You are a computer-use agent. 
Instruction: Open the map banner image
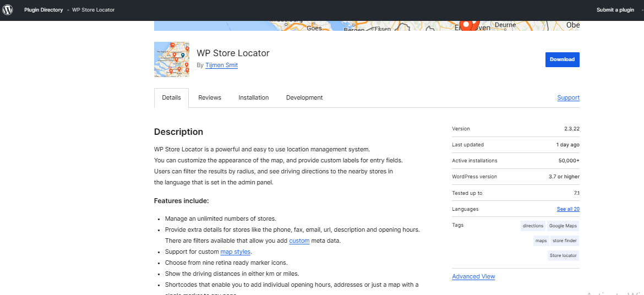[x=367, y=25]
